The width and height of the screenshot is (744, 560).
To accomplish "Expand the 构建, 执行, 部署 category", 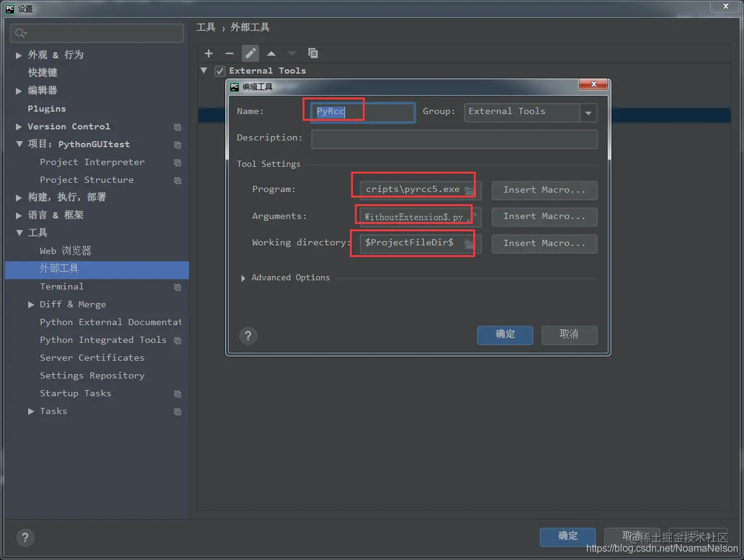I will [x=19, y=198].
